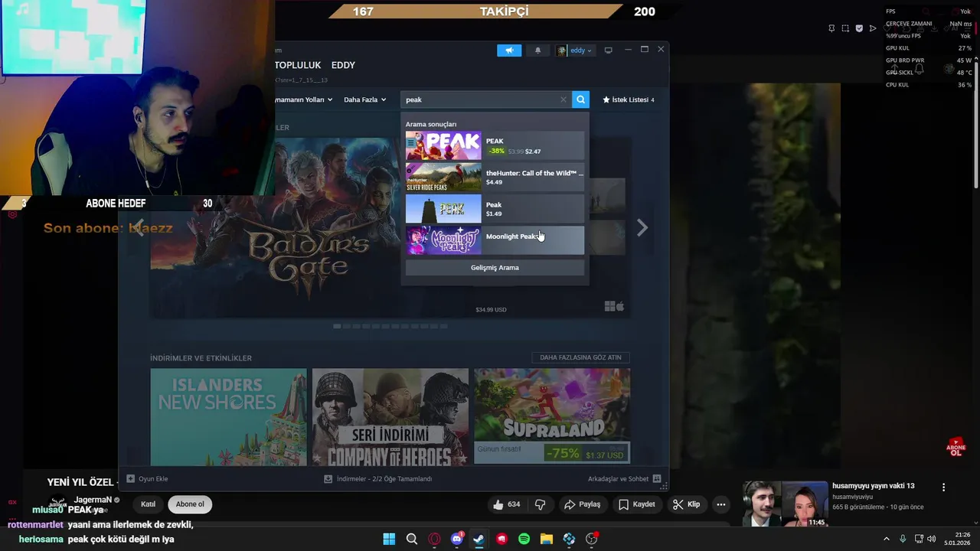
Task: Click DAHA FAZLASINA GÖZ ATIN button
Action: 580,357
